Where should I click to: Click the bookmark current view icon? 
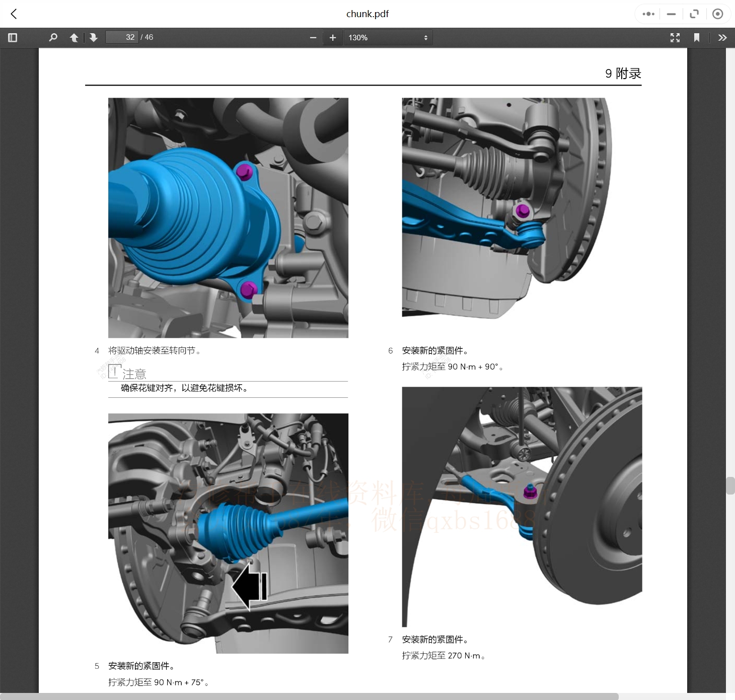click(697, 38)
